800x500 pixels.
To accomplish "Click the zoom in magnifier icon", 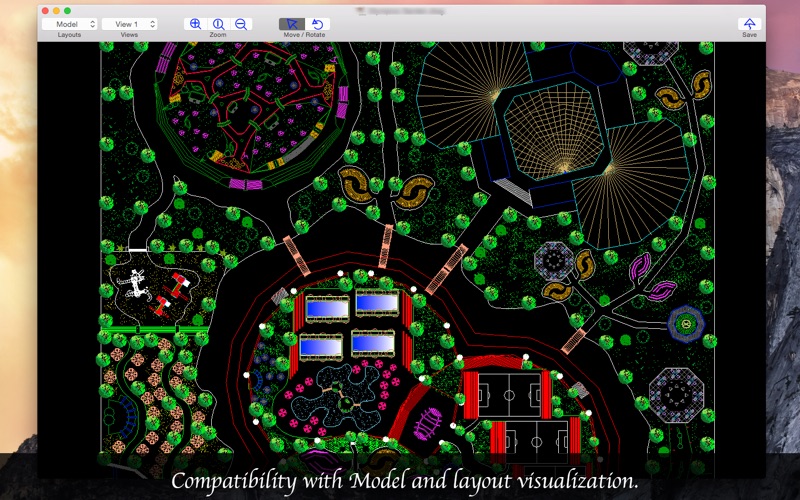I will click(x=195, y=24).
